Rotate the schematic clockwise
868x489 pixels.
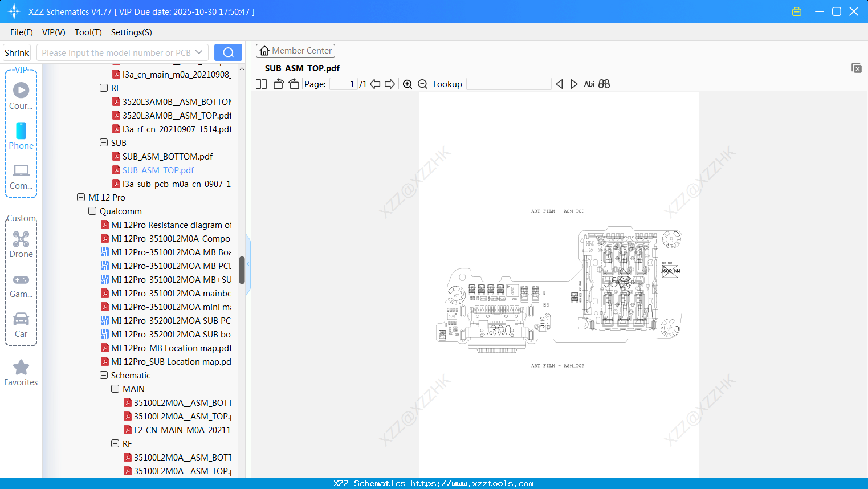pos(293,84)
